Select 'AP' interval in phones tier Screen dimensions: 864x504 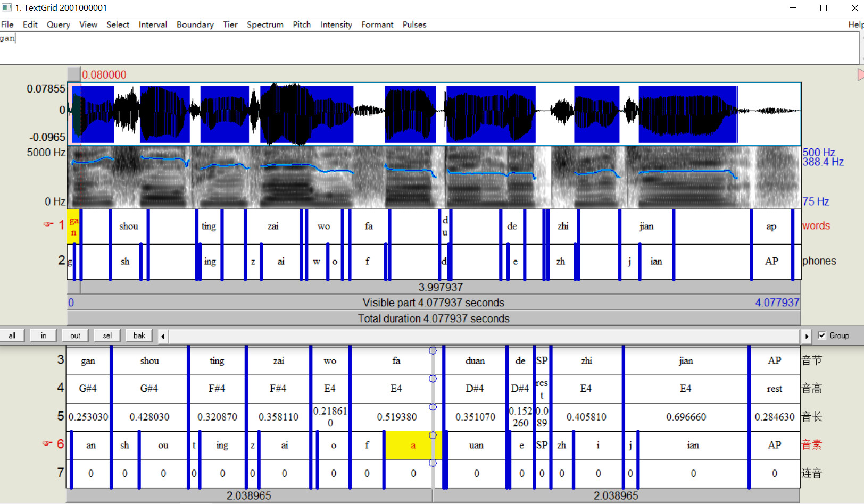(771, 262)
